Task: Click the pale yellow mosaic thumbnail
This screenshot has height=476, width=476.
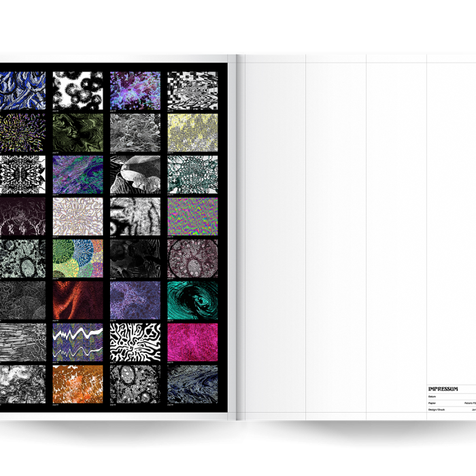Action: [x=192, y=133]
